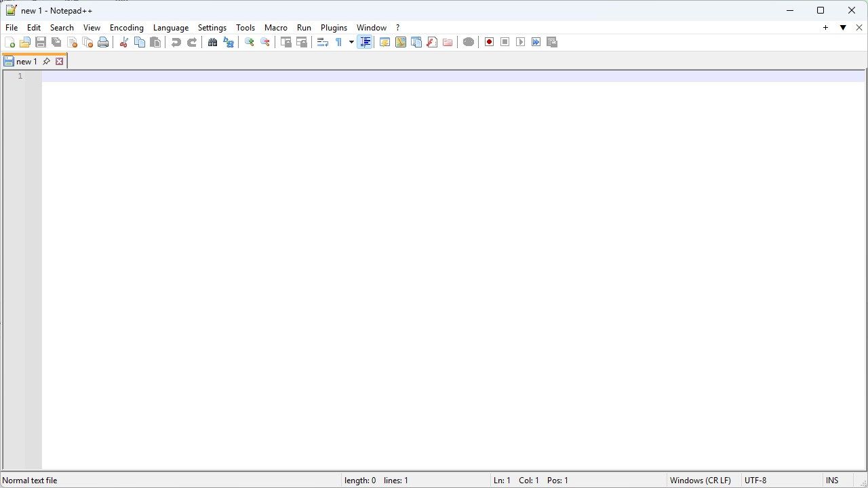
Task: Click the Copy toolbar icon
Action: (140, 42)
